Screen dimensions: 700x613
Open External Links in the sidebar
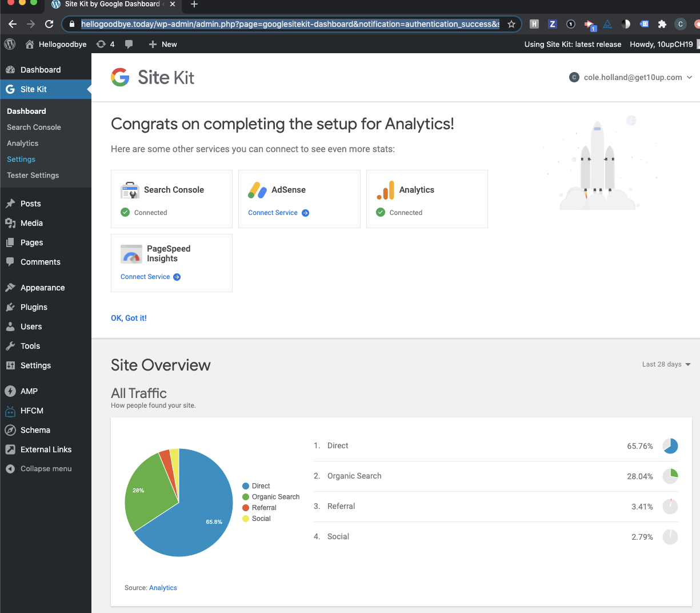point(46,449)
